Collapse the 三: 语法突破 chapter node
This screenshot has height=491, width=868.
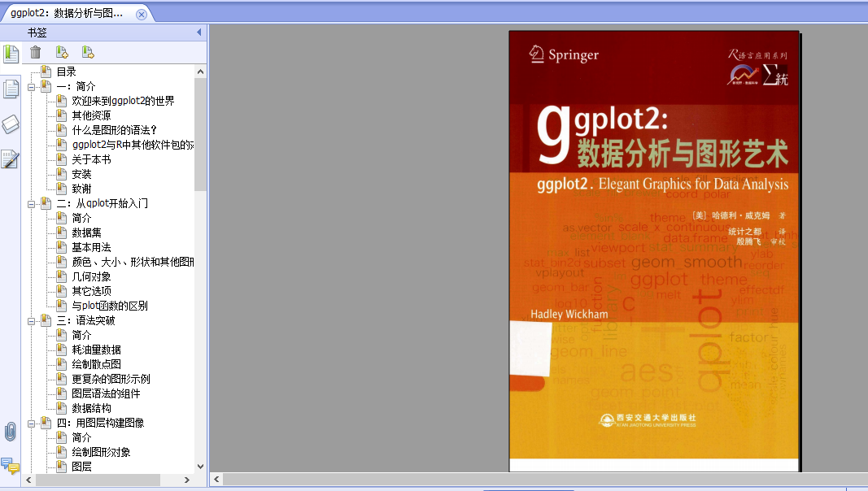pyautogui.click(x=32, y=321)
